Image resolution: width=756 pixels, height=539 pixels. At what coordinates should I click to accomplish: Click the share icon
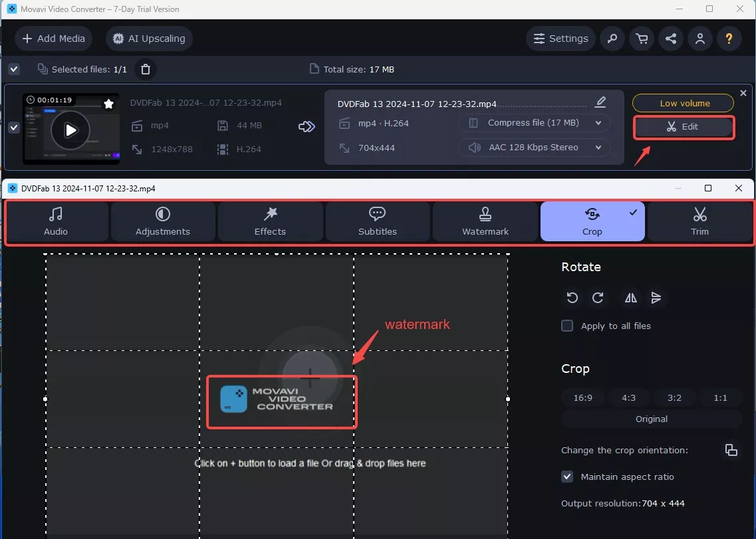[671, 39]
